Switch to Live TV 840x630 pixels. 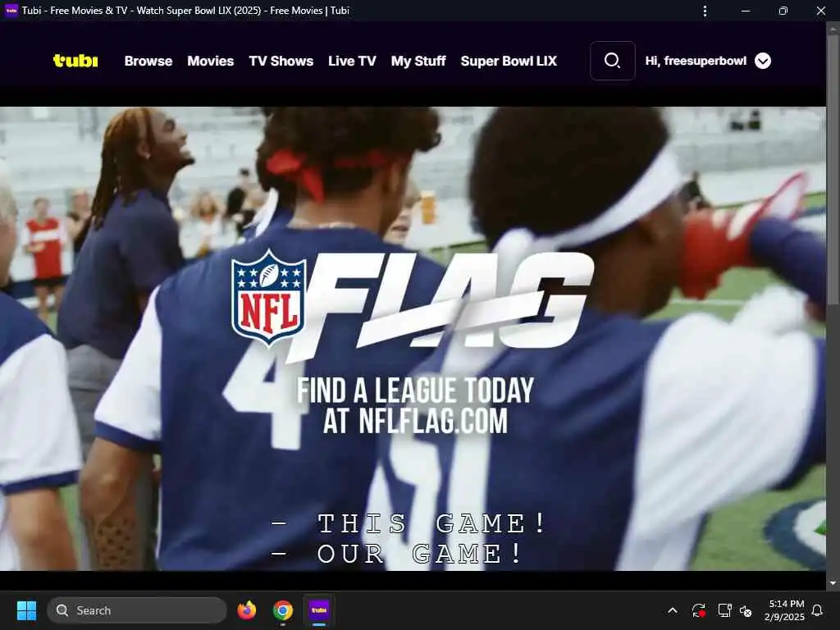point(352,61)
